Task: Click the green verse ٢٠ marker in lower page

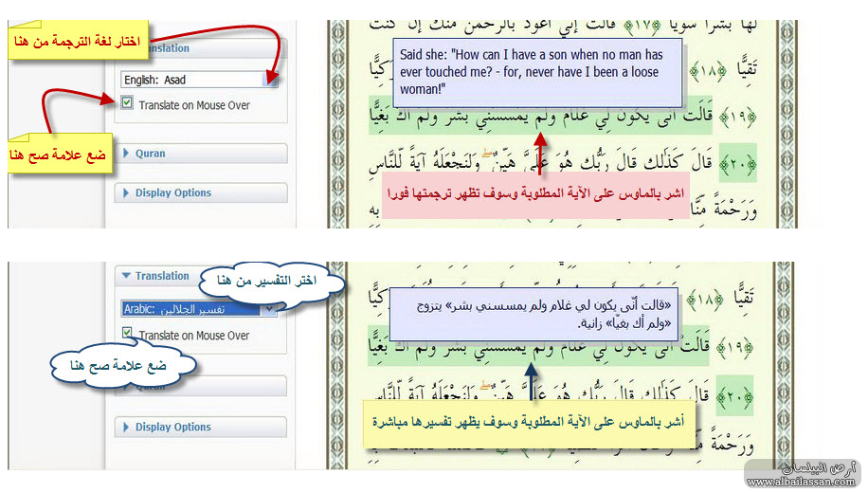Action: (x=738, y=394)
